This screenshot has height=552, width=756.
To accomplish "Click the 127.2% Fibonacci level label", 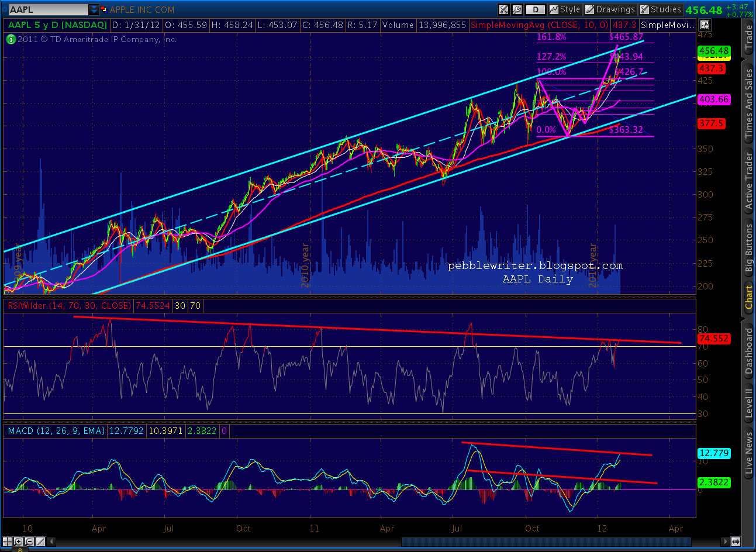I will (x=551, y=57).
